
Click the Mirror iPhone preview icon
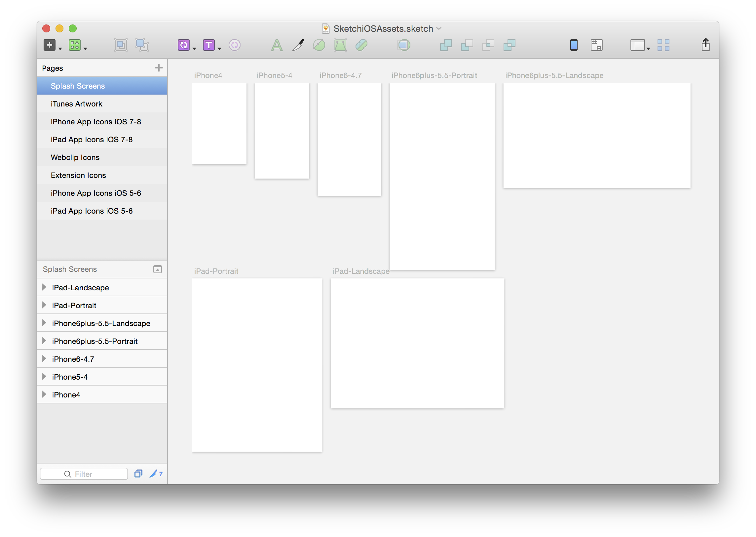(x=574, y=45)
